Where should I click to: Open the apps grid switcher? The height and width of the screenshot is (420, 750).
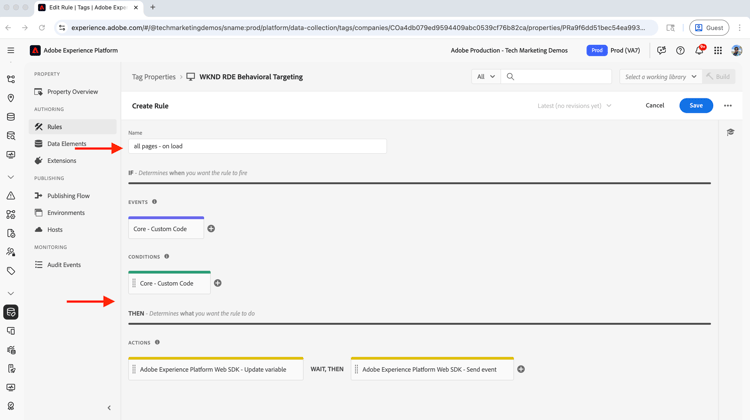tap(718, 50)
